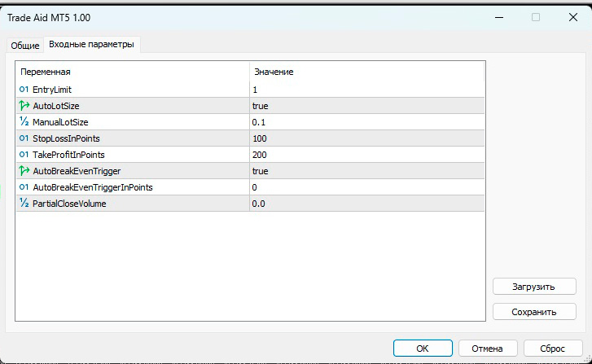
Task: Select the Входные параметры tab
Action: pyautogui.click(x=91, y=45)
